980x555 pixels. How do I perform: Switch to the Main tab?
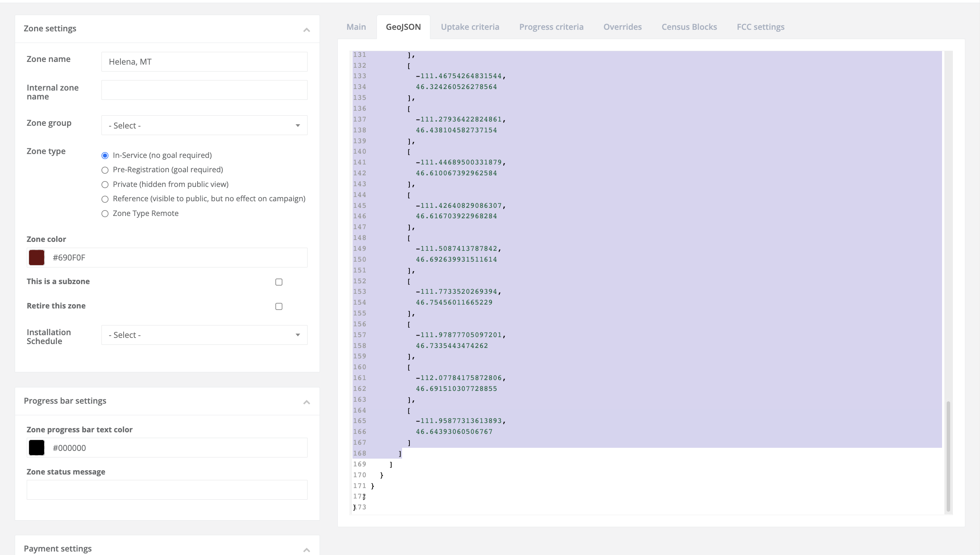(356, 27)
